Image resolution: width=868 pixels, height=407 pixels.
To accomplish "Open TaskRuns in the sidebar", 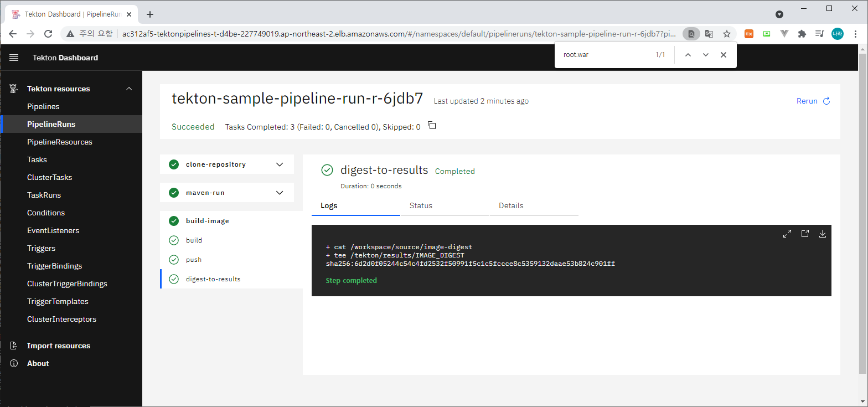I will [x=71, y=195].
